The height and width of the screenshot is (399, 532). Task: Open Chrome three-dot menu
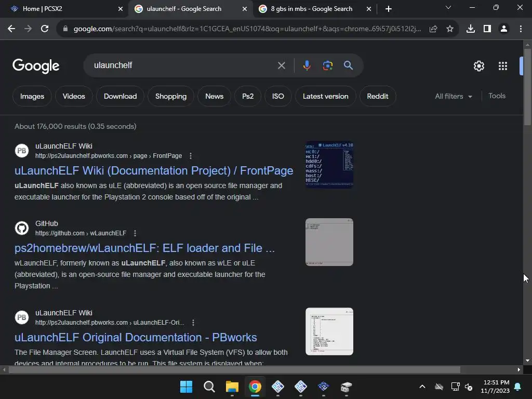pos(521,29)
